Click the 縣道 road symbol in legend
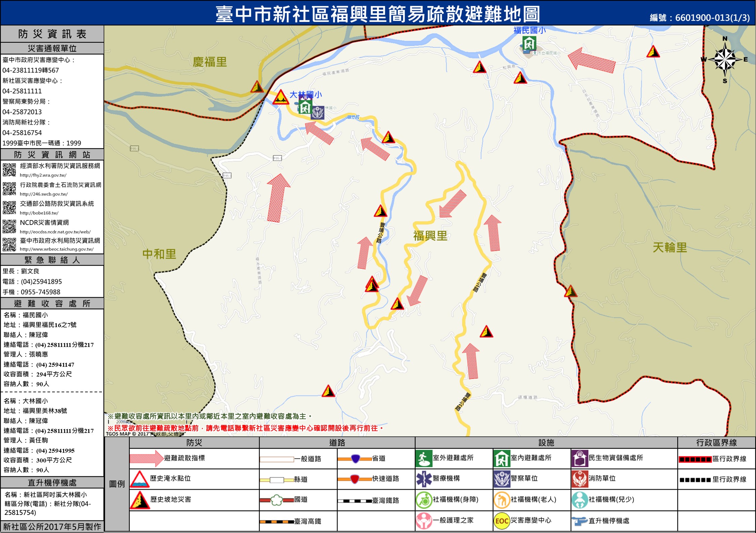The width and height of the screenshot is (756, 533). pos(277,480)
